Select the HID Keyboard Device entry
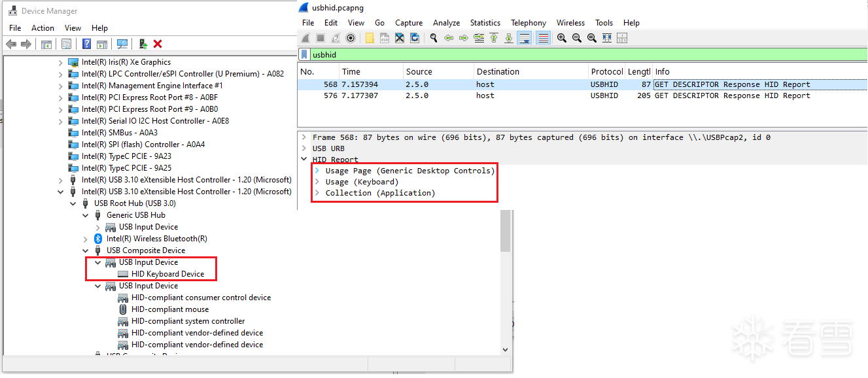The height and width of the screenshot is (378, 868). (x=167, y=274)
